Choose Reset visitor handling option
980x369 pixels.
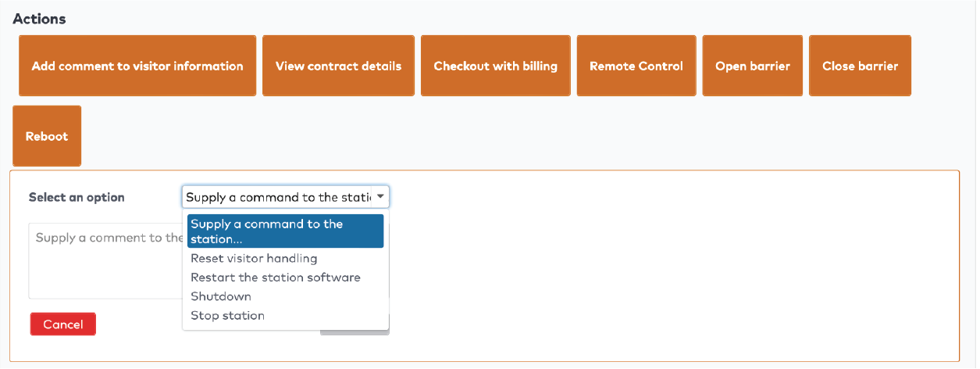pos(254,258)
